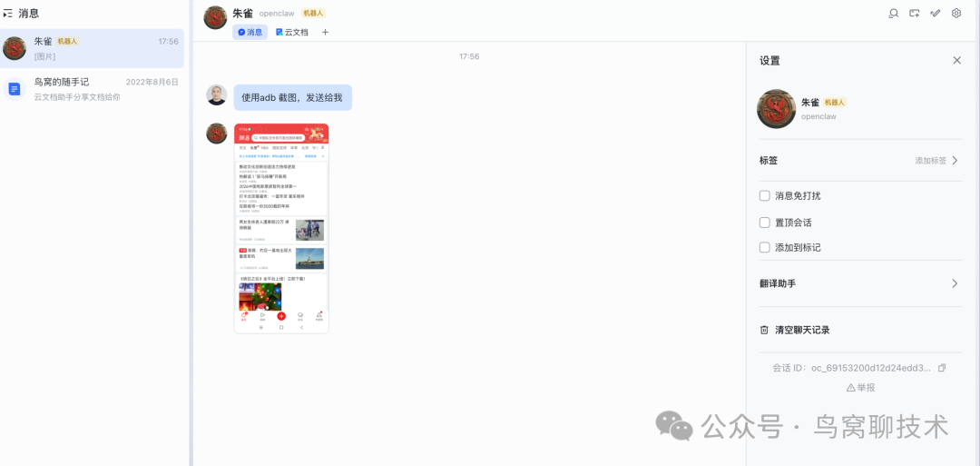
Task: Click the sender avatar beside adb message
Action: (216, 95)
